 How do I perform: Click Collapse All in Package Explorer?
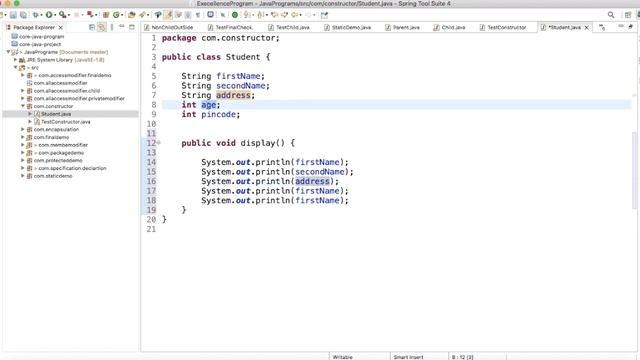point(92,27)
